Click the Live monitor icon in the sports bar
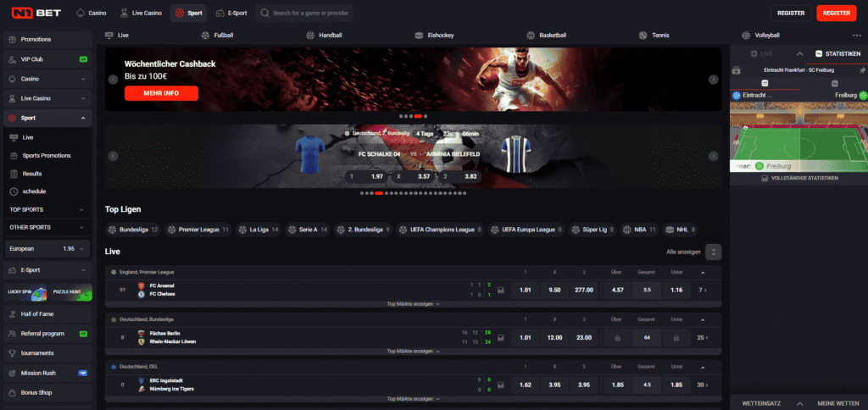 pos(109,36)
